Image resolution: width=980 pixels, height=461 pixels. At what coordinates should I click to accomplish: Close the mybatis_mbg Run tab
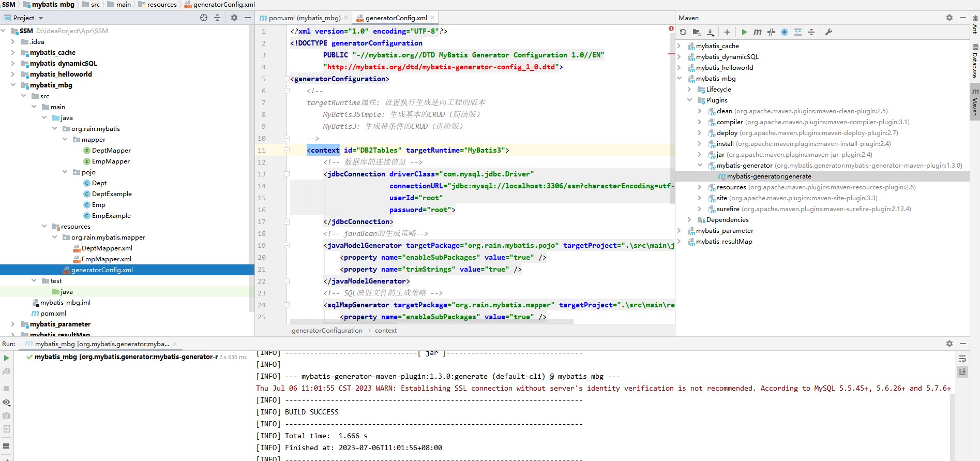point(175,344)
